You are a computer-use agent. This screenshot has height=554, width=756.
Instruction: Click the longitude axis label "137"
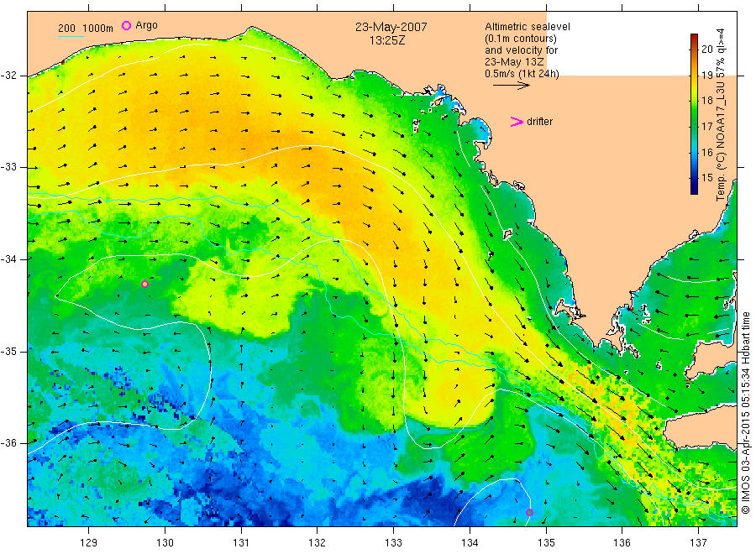click(698, 543)
